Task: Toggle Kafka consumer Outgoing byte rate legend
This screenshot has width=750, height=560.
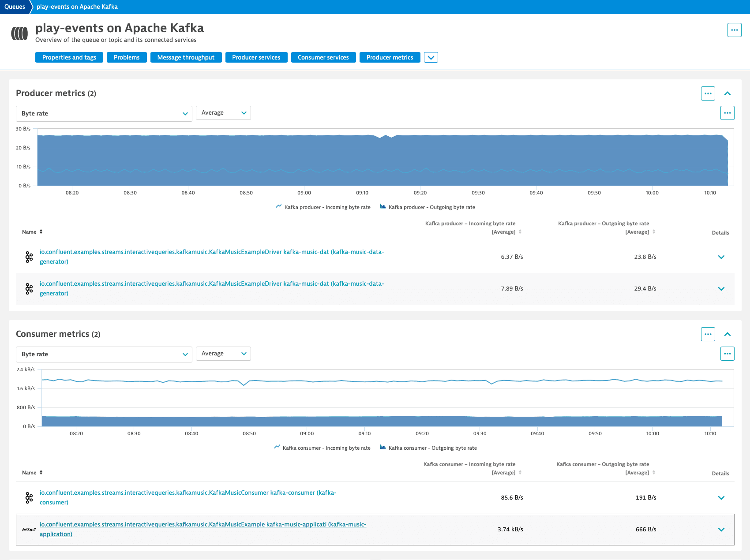Action: tap(428, 448)
